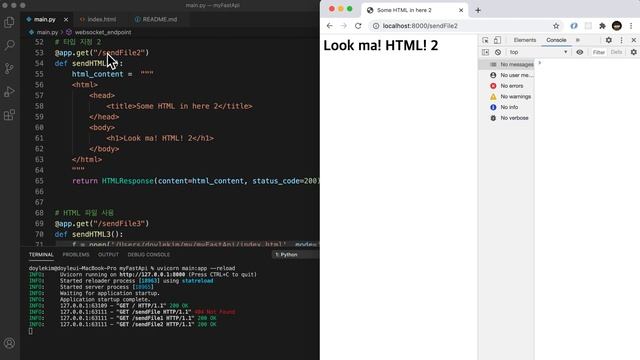Select the 'Some HTML in here 2' Chrome tab
Viewport: 640px width, 360px height.
tap(415, 10)
